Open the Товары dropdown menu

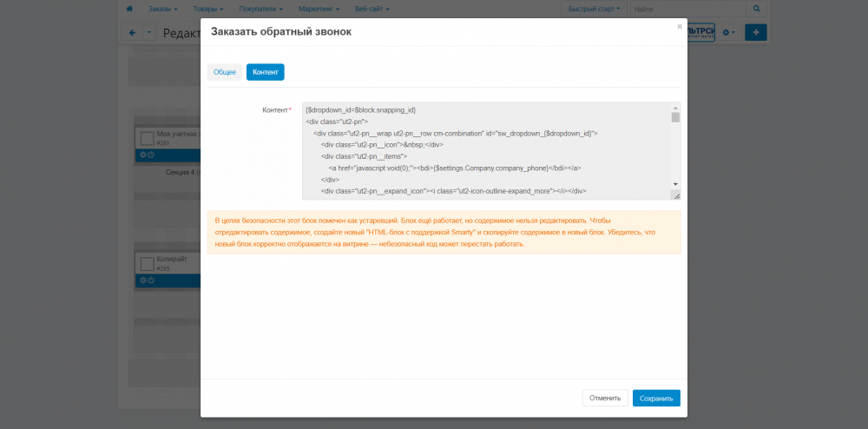tap(208, 9)
